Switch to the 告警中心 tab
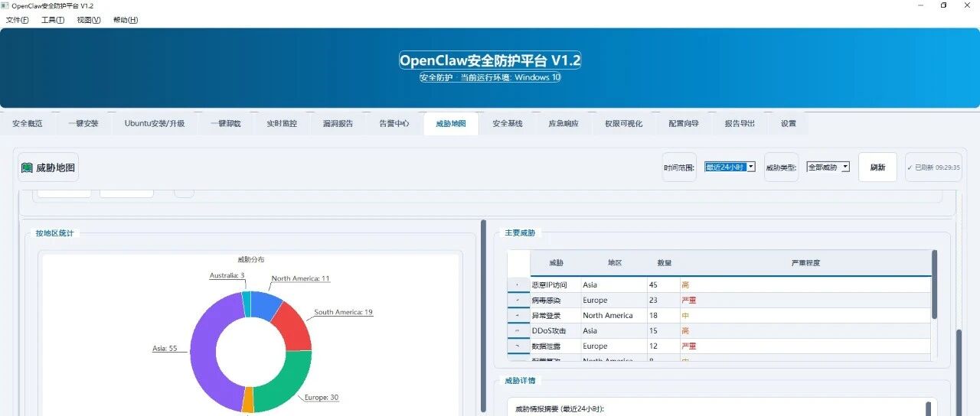Image resolution: width=980 pixels, height=416 pixels. click(394, 123)
